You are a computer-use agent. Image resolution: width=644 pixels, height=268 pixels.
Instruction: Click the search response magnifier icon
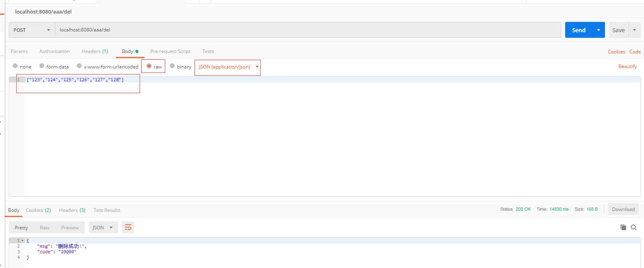[634, 227]
